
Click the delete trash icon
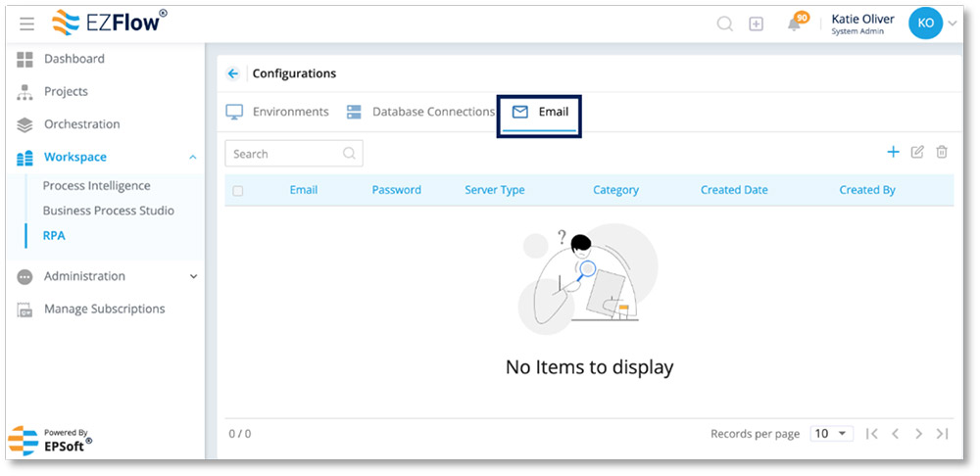tap(941, 152)
